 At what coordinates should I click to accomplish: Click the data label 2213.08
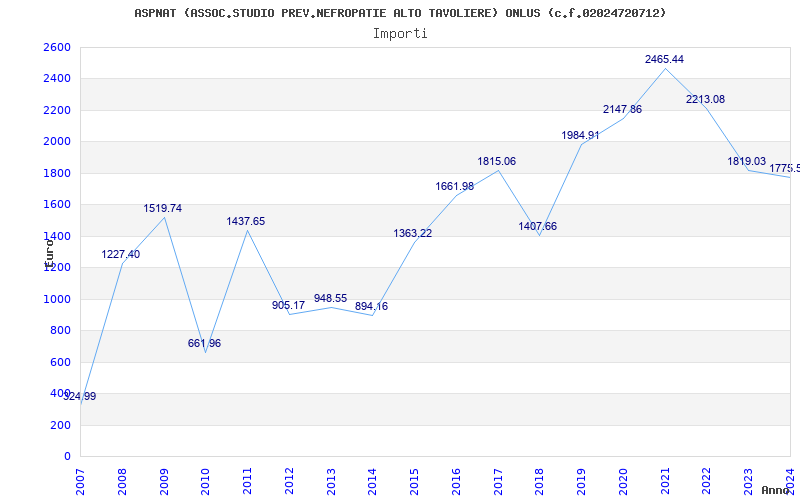pyautogui.click(x=705, y=99)
